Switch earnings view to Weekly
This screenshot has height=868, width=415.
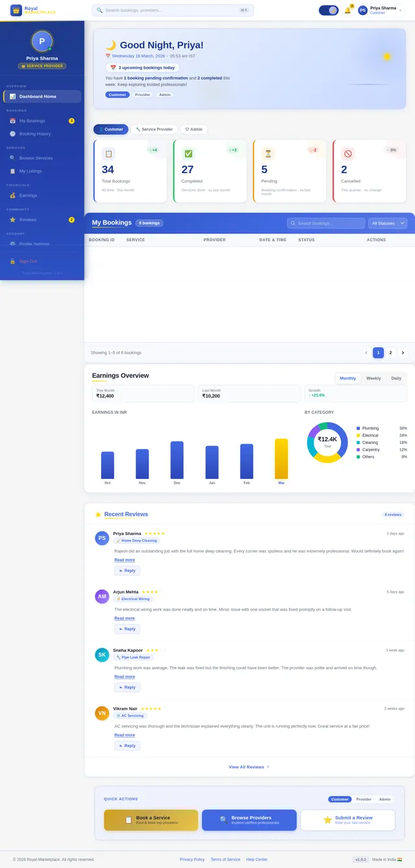[x=373, y=378]
